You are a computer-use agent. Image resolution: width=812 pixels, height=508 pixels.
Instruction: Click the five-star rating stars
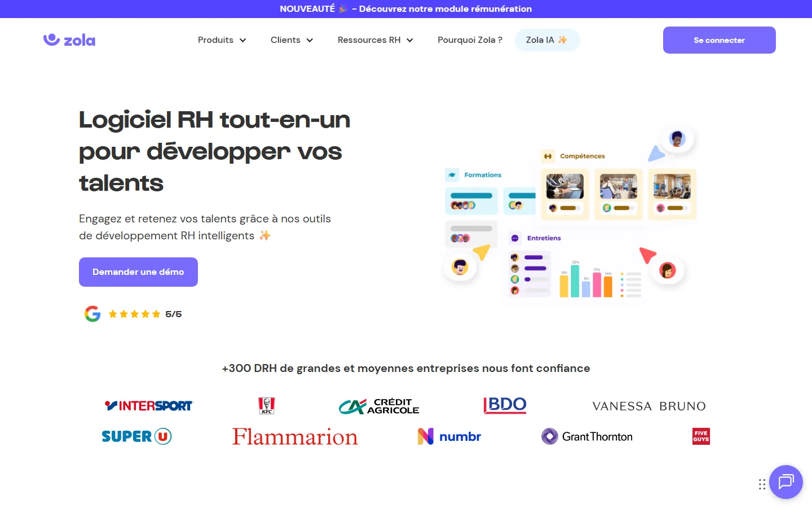(x=134, y=314)
